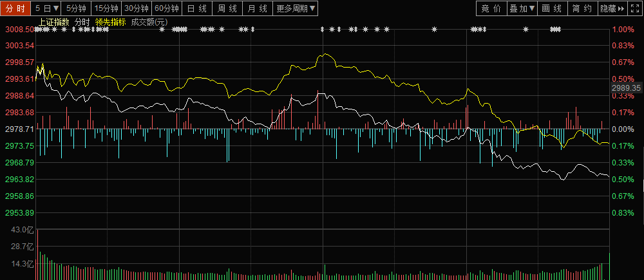Viewport: 644px width, 280px height.
Task: Click the 2958.86 price axis label
Action: point(19,196)
